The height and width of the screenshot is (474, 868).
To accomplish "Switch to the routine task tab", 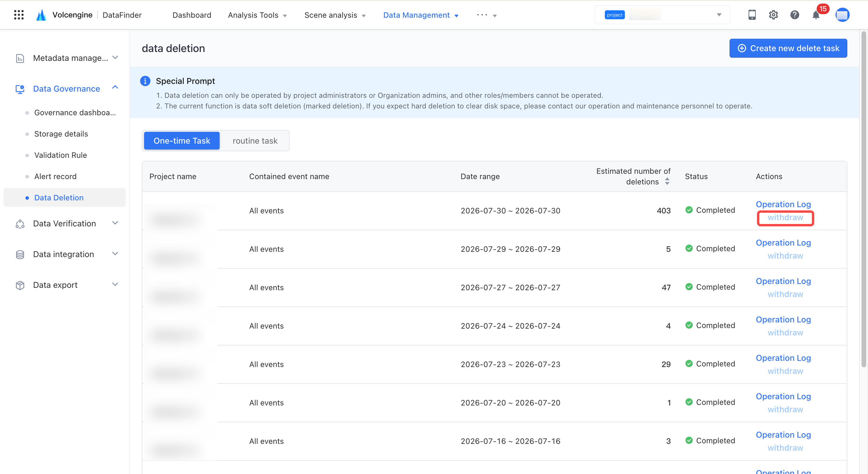I will [x=255, y=141].
